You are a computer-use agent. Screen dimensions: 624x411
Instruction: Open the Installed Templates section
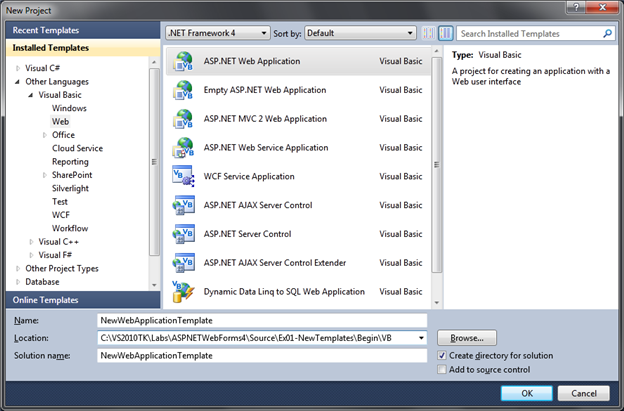83,48
